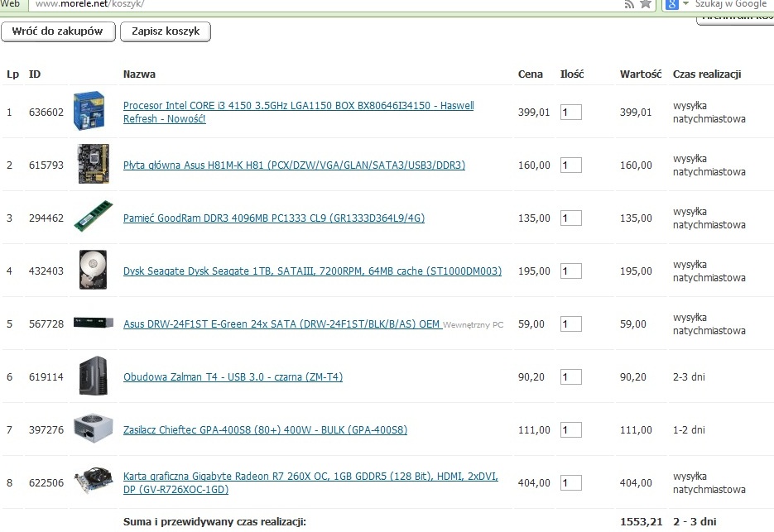
Task: Click the Czas realizacji column header
Action: point(707,74)
